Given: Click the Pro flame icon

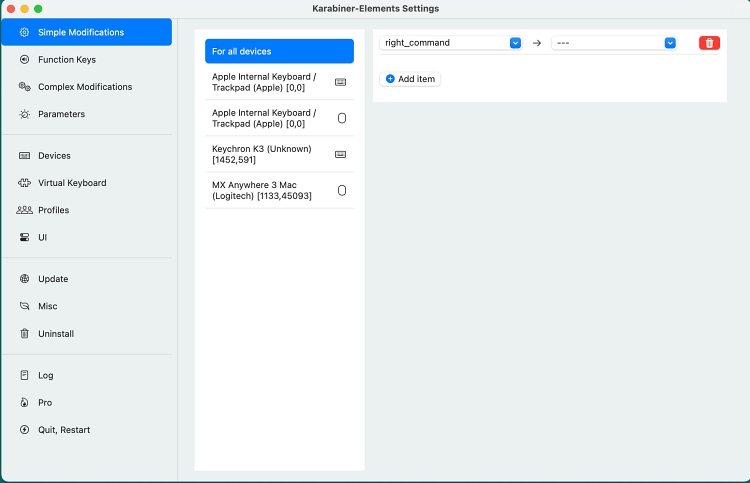Looking at the screenshot, I should pos(24,402).
